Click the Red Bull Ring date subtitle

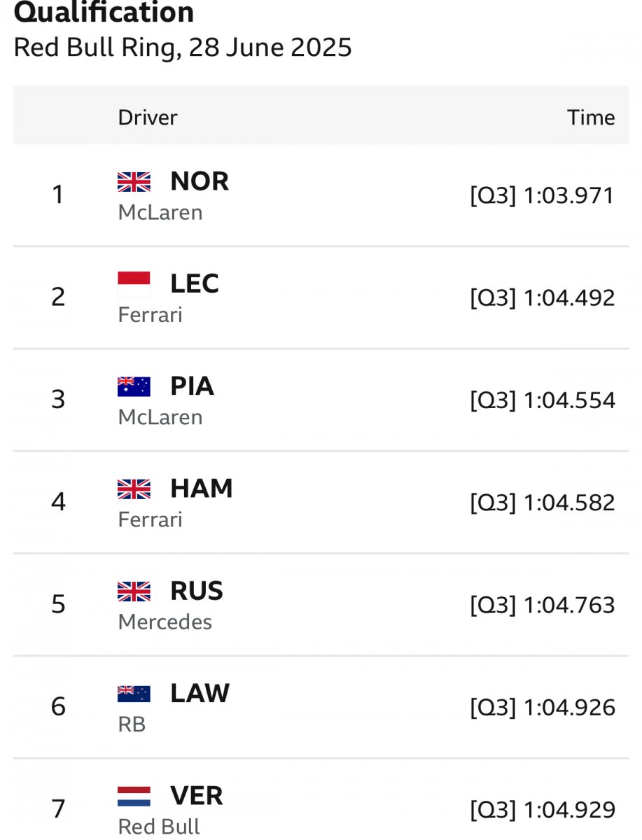183,48
